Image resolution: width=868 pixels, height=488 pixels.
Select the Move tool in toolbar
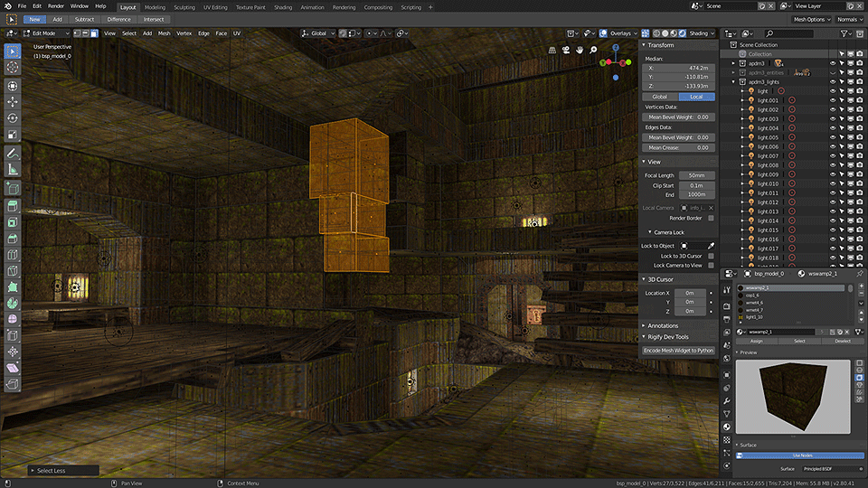click(12, 102)
